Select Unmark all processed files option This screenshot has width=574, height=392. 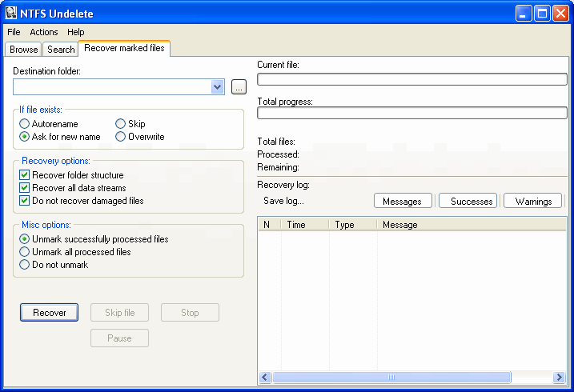coord(75,252)
